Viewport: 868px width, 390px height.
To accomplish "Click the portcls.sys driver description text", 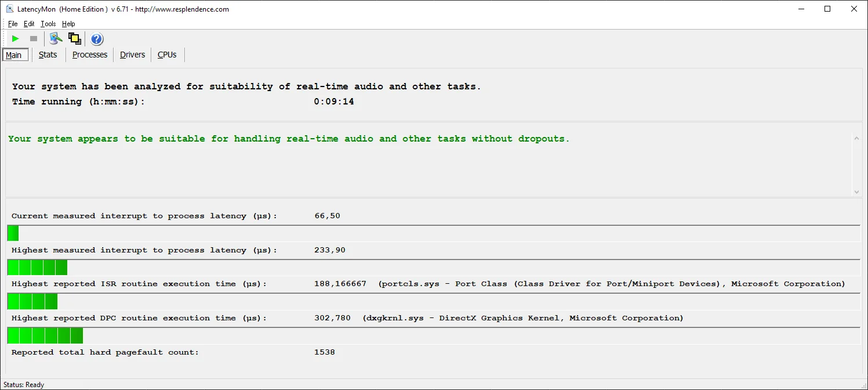I will click(612, 284).
